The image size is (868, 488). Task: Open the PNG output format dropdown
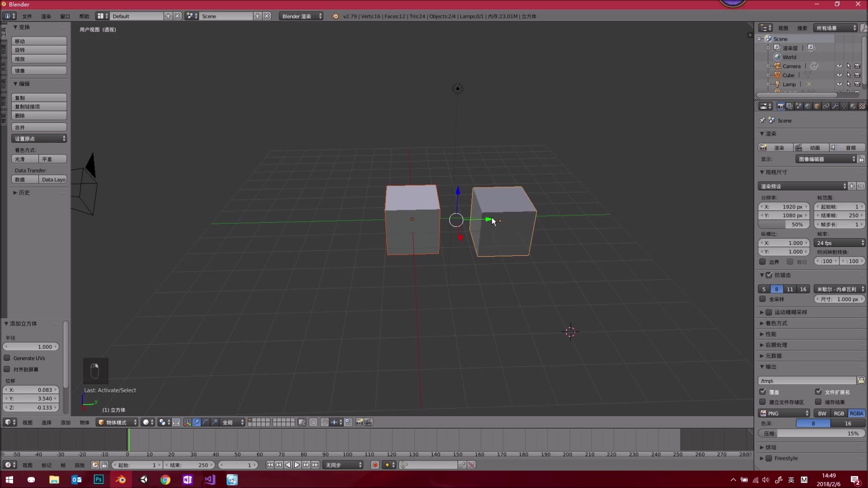click(783, 413)
